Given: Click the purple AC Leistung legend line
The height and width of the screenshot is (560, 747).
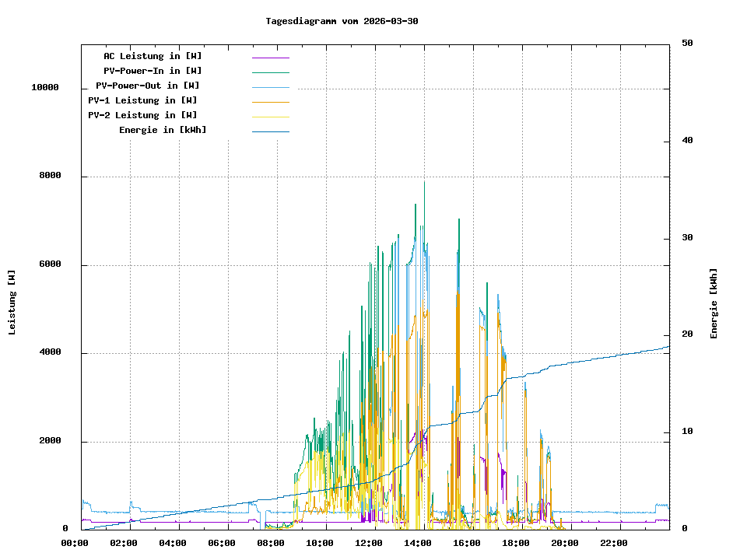Looking at the screenshot, I should [x=270, y=58].
